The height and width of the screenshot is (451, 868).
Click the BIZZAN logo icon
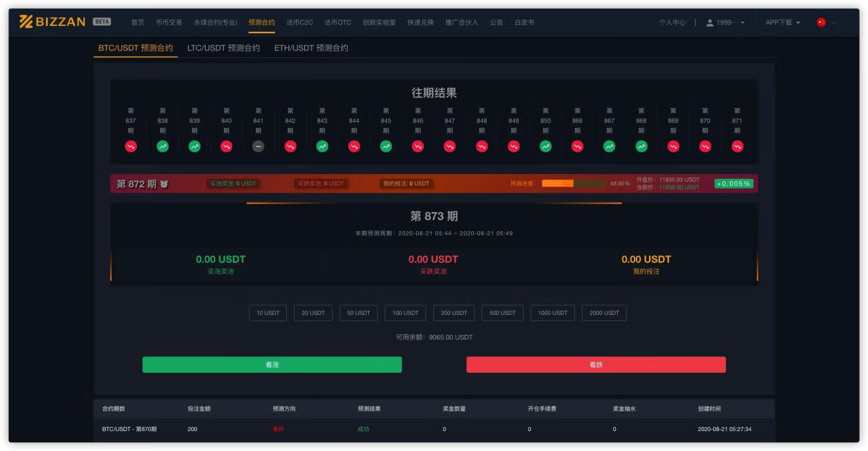click(x=26, y=22)
